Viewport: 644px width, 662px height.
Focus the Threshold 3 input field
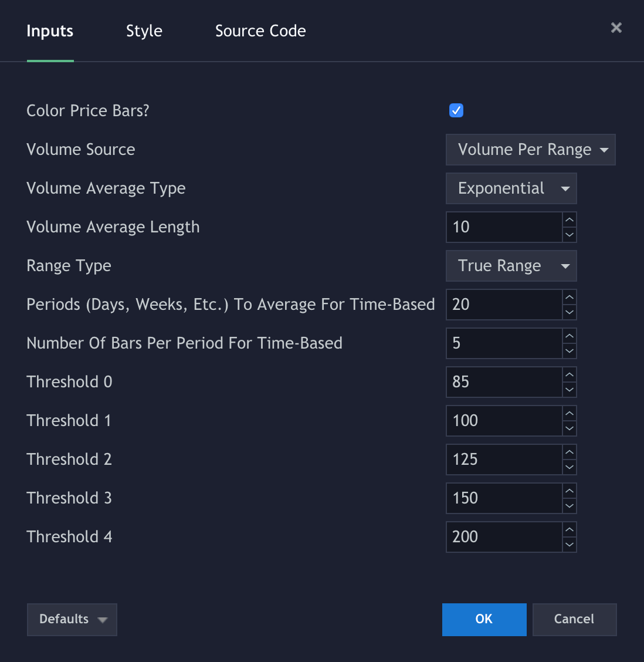[504, 498]
